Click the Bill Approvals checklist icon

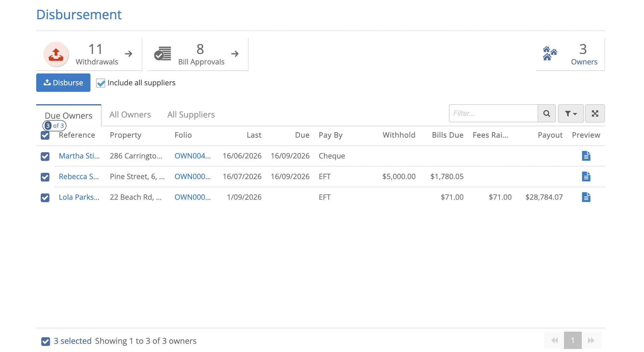pos(163,54)
